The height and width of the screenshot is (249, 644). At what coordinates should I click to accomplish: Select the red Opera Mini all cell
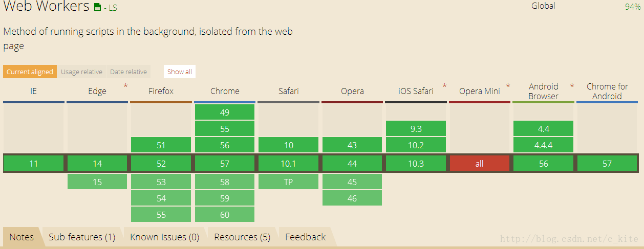480,164
